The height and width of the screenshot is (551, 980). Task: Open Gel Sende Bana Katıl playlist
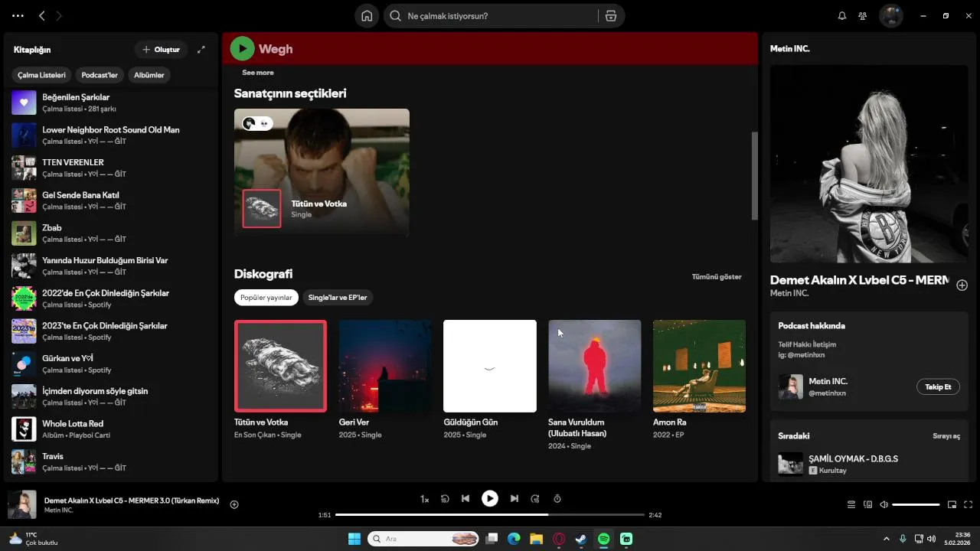coord(111,201)
